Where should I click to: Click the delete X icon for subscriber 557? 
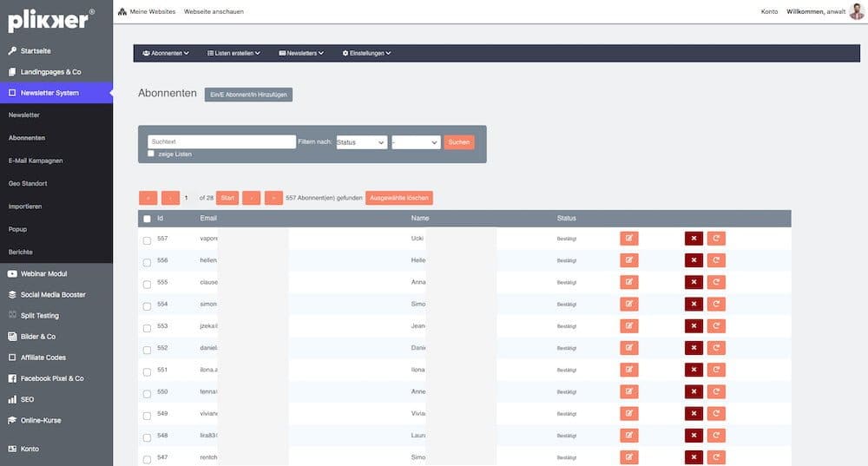pyautogui.click(x=694, y=239)
